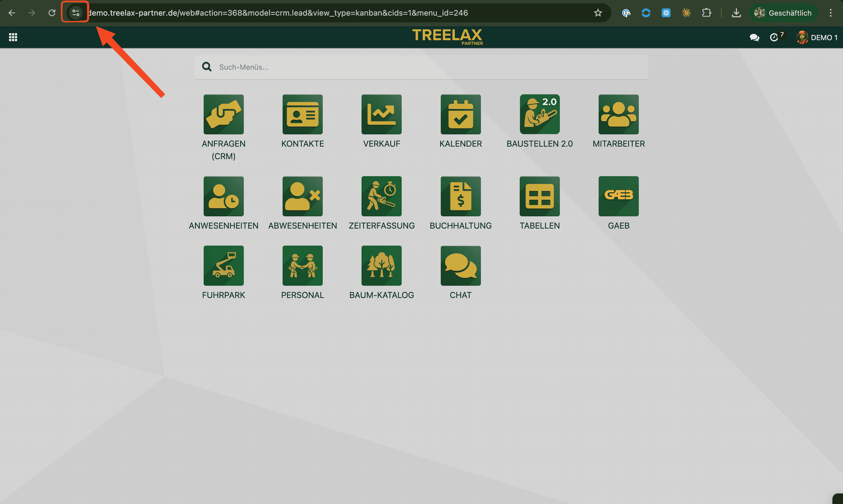Open the GAEB app icon
Screen dimensions: 843x504
[x=618, y=196]
